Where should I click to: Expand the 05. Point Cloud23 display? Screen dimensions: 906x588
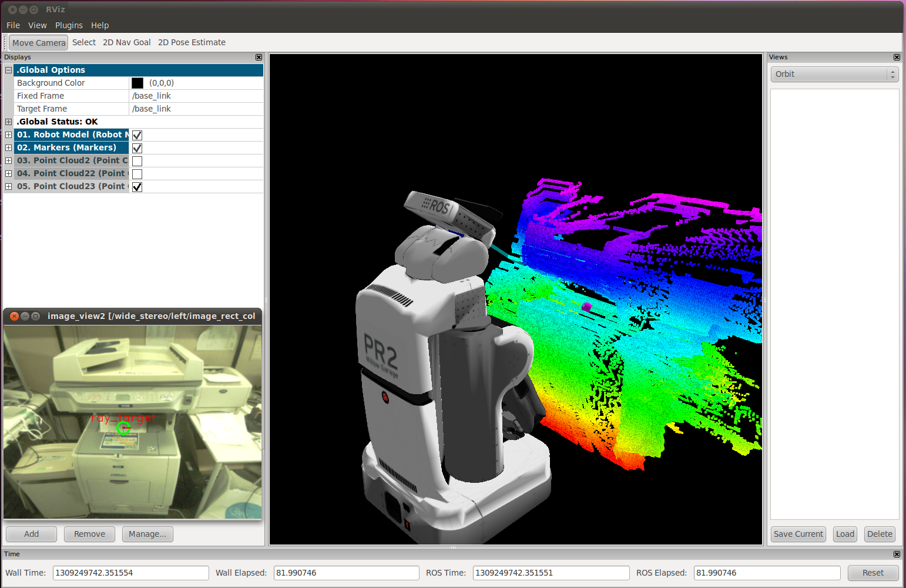coord(8,186)
